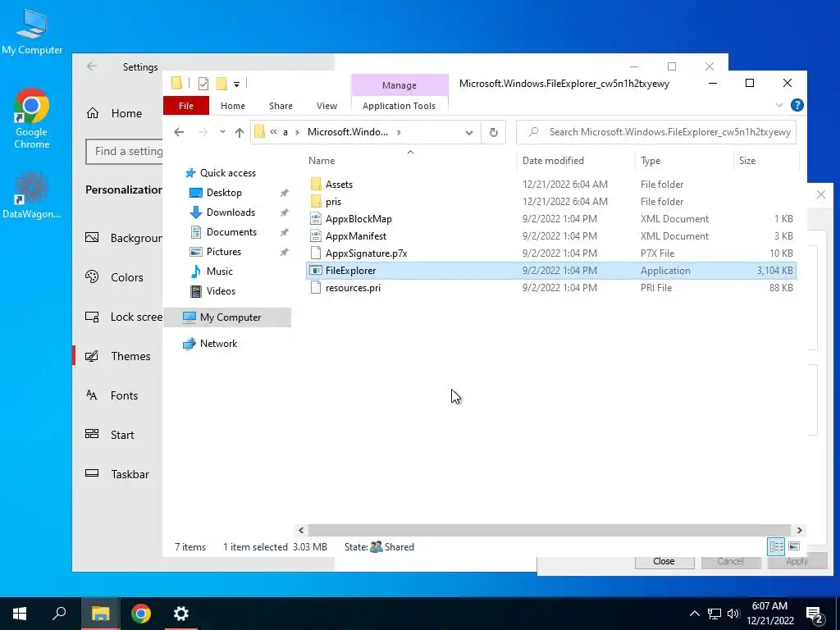This screenshot has width=840, height=630.
Task: Select the Manage contextual tab
Action: click(x=399, y=85)
